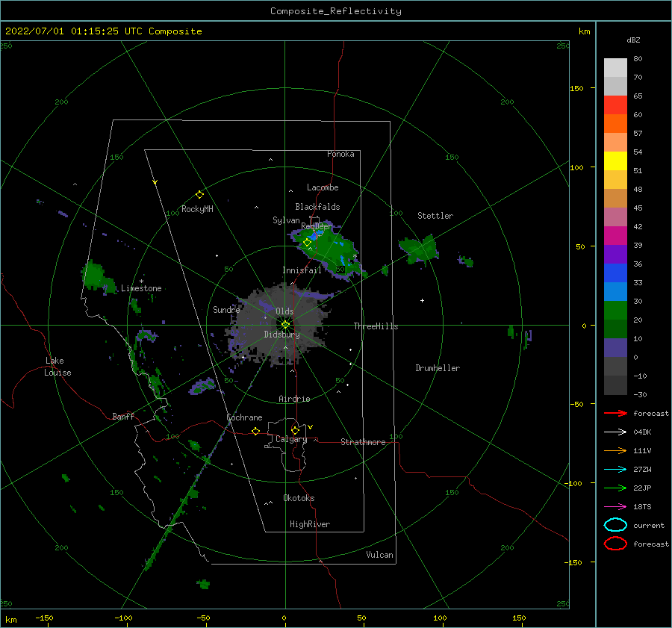The width and height of the screenshot is (672, 628).
Task: Select the yellow diamond marker below RedDeer
Action: [x=307, y=243]
